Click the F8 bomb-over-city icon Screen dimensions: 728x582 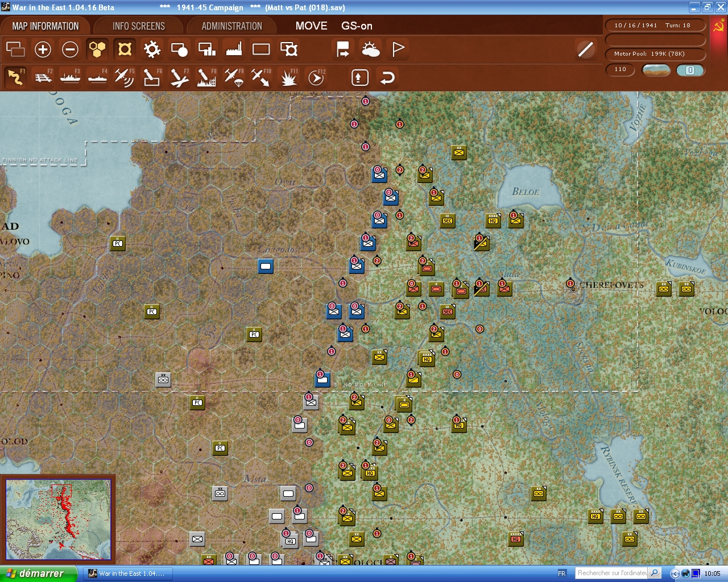coord(206,77)
